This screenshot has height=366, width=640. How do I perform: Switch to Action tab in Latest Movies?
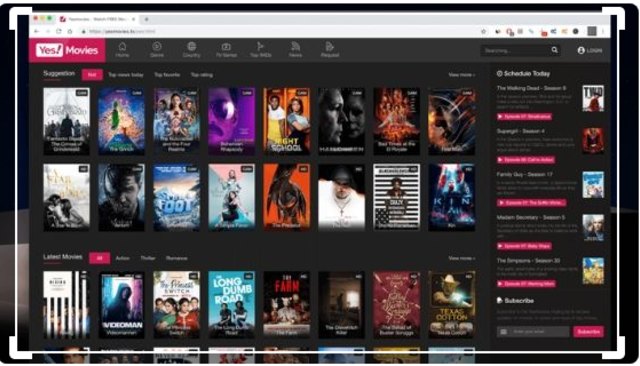pyautogui.click(x=122, y=258)
